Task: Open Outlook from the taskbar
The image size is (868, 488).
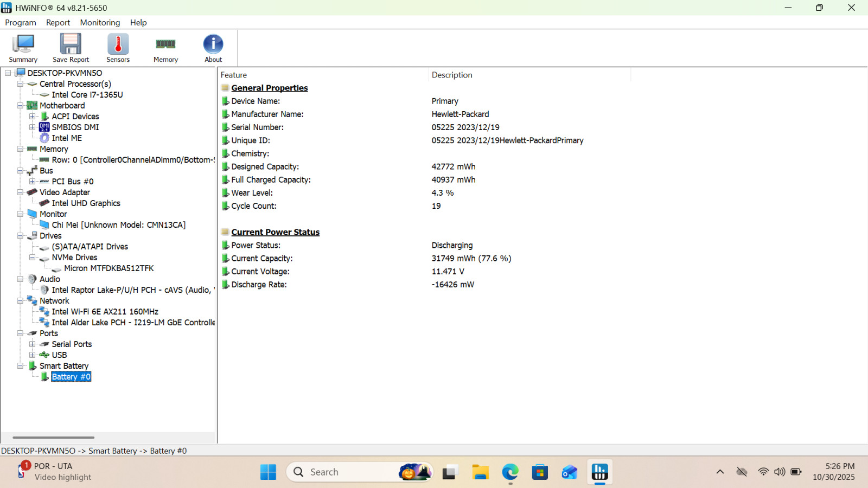Action: coord(570,472)
